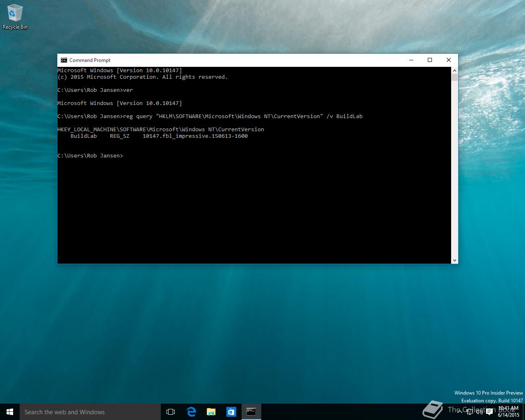Open the clock and date display

click(x=509, y=411)
